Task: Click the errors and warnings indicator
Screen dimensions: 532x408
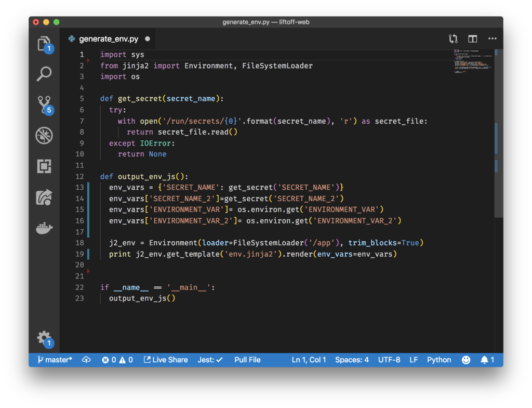Action: [x=116, y=360]
